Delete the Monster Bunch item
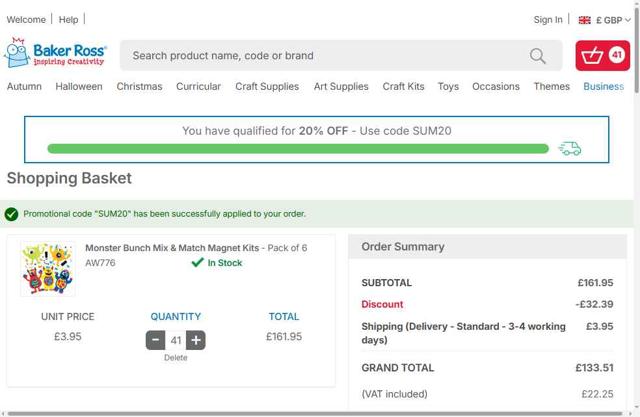640x417 pixels. pyautogui.click(x=176, y=357)
